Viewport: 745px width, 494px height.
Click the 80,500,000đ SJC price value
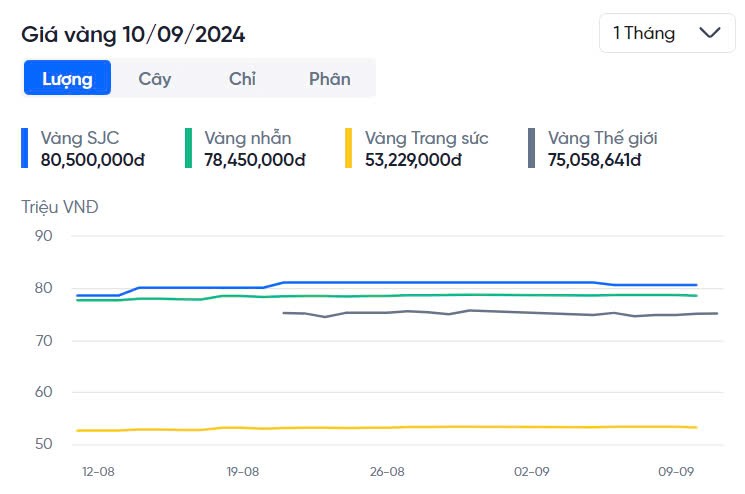click(x=93, y=159)
